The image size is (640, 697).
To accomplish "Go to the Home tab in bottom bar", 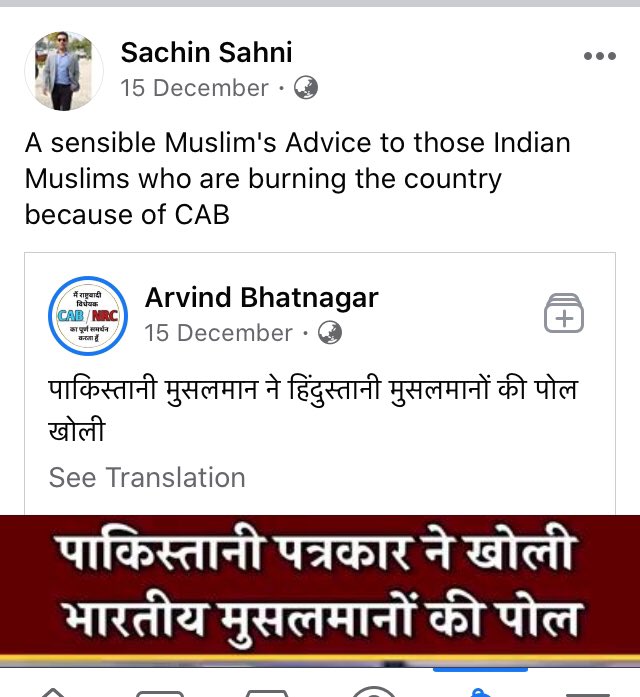I will pos(53,692).
